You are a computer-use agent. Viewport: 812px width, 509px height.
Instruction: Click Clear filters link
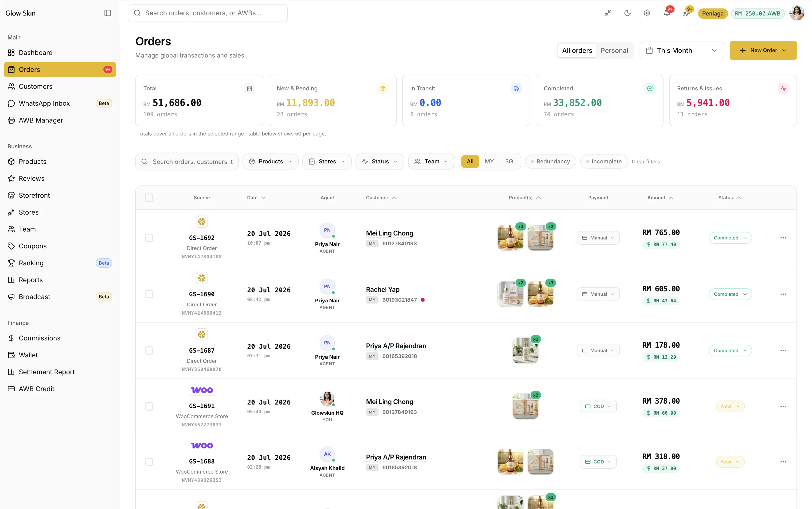coord(645,162)
